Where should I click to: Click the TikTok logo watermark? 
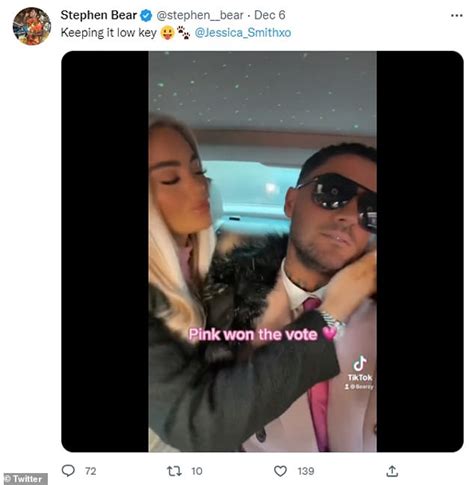[360, 369]
